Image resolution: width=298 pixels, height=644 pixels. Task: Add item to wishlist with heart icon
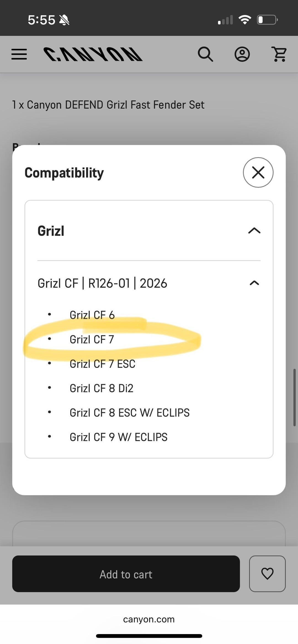[x=267, y=573]
